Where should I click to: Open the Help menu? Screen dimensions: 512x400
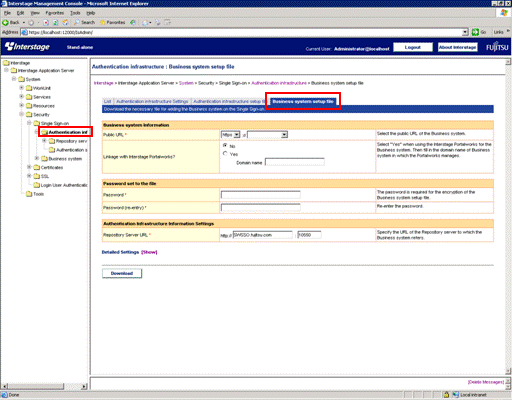click(91, 13)
